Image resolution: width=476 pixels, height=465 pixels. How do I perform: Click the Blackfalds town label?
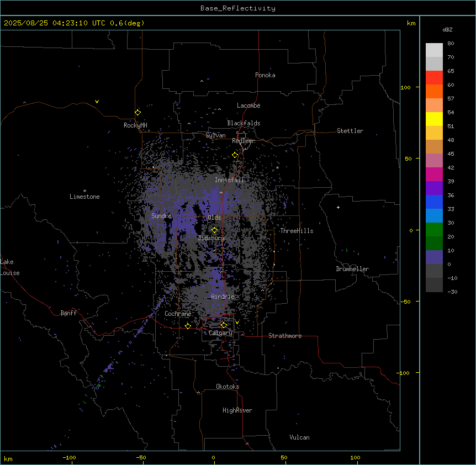click(244, 123)
